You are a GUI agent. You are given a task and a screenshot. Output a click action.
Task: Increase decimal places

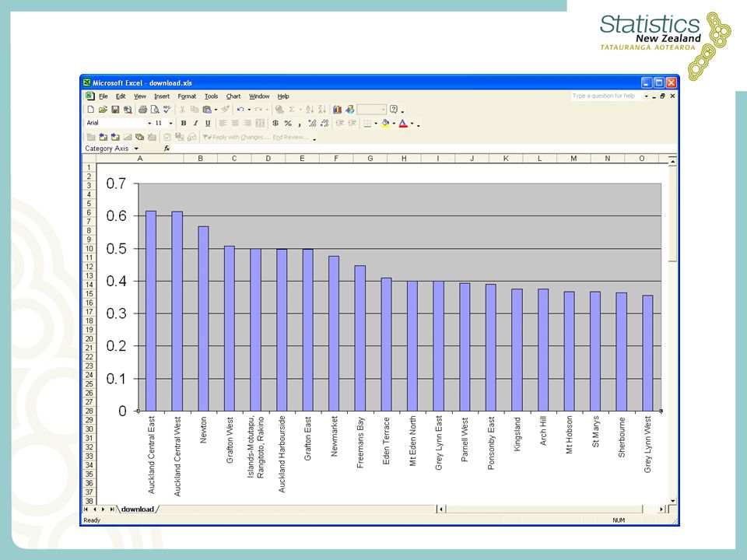312,124
